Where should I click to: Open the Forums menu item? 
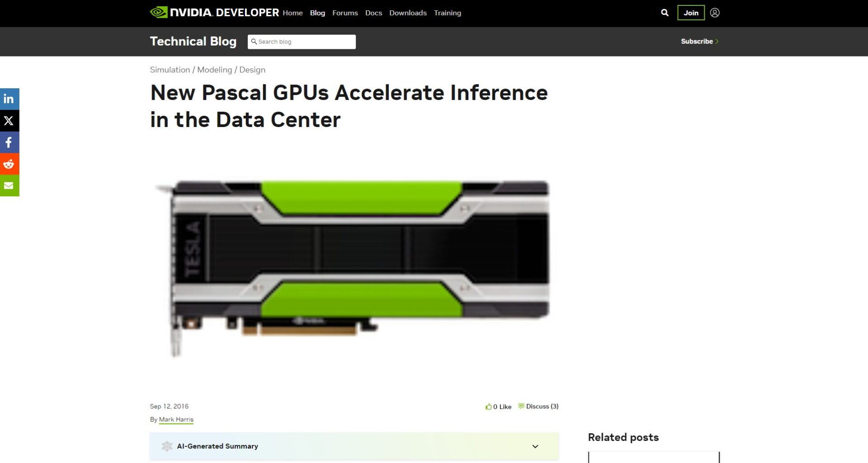coord(345,13)
